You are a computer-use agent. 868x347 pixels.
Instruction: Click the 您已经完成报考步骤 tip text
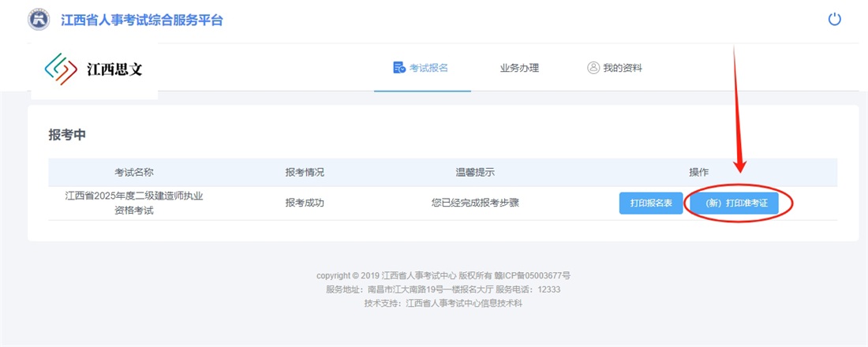coord(475,203)
